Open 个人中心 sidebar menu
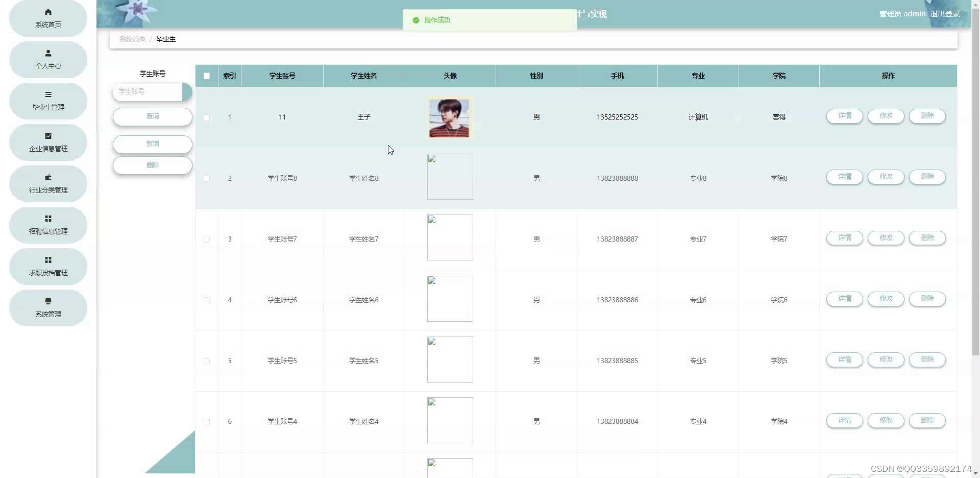This screenshot has width=980, height=478. 48,60
